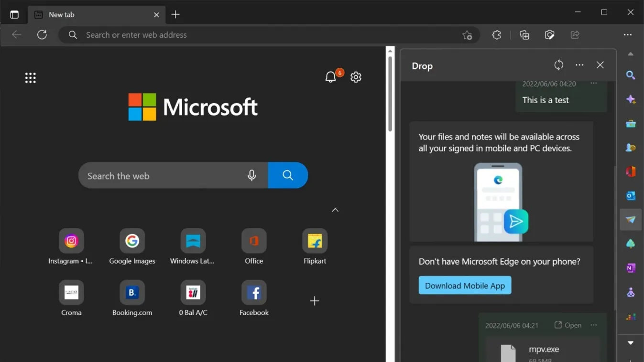644x362 pixels.
Task: Open sidebar Search icon
Action: tap(631, 75)
